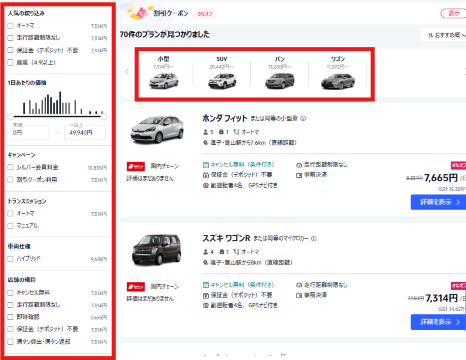Click mileage icon on スズキ ワゴンR card
This screenshot has height=360, width=466.
click(299, 285)
